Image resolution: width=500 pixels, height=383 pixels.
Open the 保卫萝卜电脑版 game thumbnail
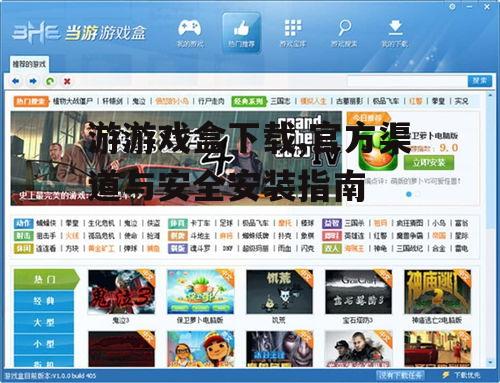(200, 292)
